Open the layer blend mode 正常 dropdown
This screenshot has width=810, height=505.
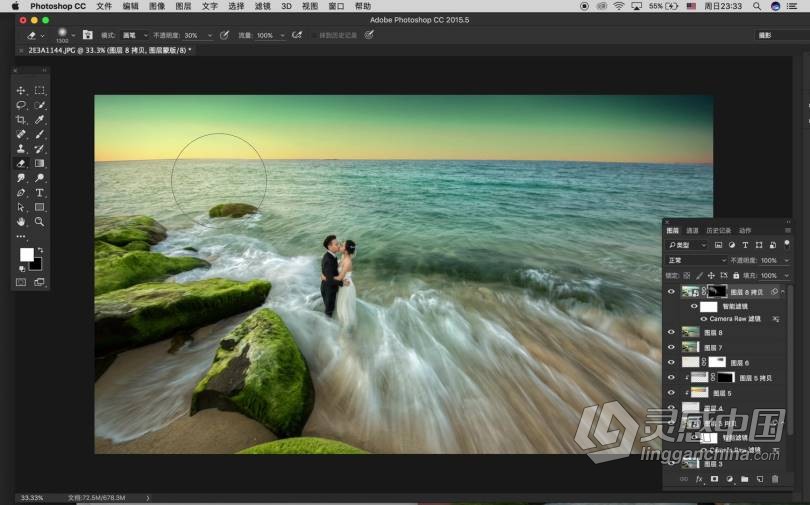[x=697, y=260]
